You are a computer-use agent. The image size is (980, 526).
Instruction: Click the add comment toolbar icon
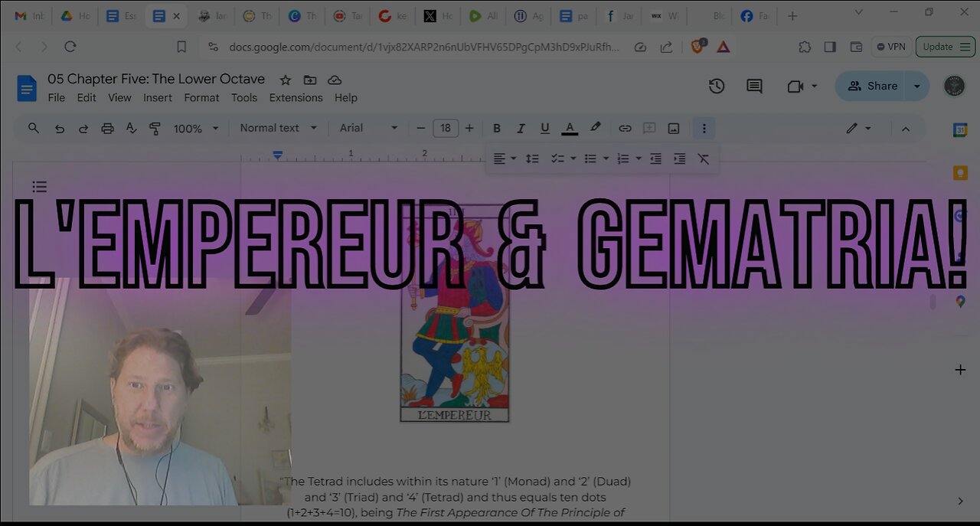point(649,128)
